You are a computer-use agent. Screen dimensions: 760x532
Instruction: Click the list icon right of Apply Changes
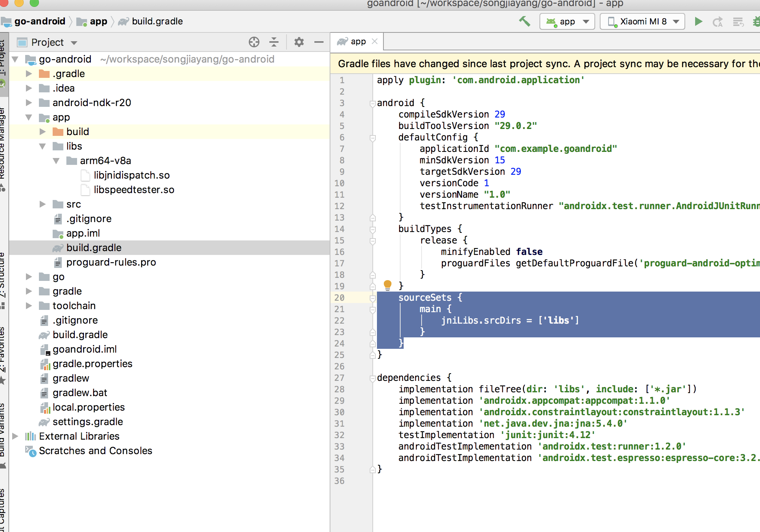[738, 22]
